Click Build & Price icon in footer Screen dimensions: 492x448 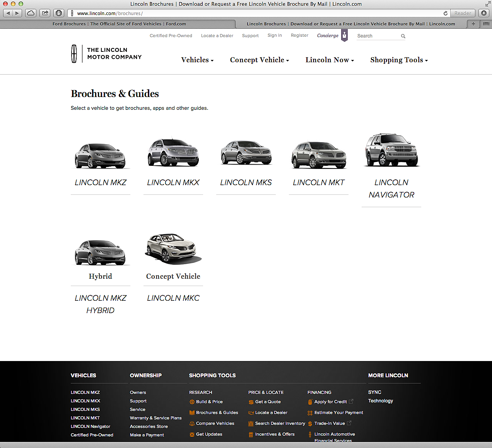pos(192,402)
